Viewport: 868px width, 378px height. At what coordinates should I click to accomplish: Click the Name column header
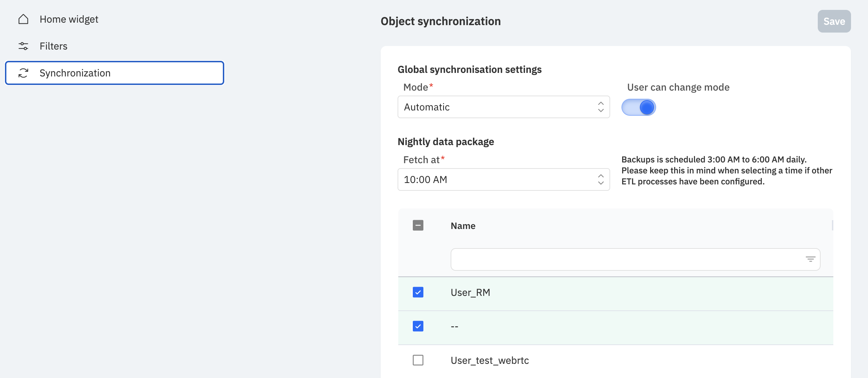coord(463,226)
